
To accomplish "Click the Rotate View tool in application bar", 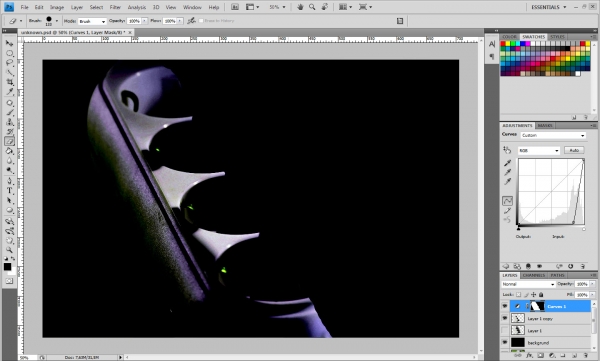I will click(x=324, y=7).
